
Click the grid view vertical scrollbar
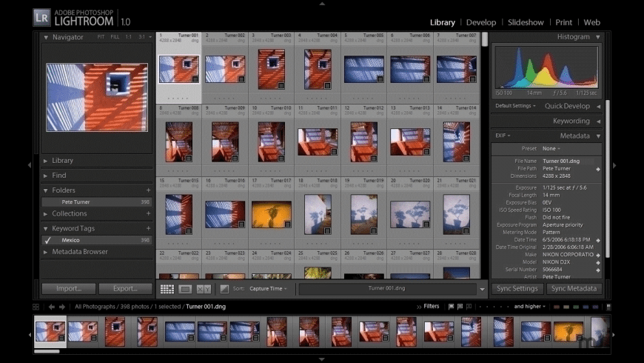pyautogui.click(x=485, y=39)
